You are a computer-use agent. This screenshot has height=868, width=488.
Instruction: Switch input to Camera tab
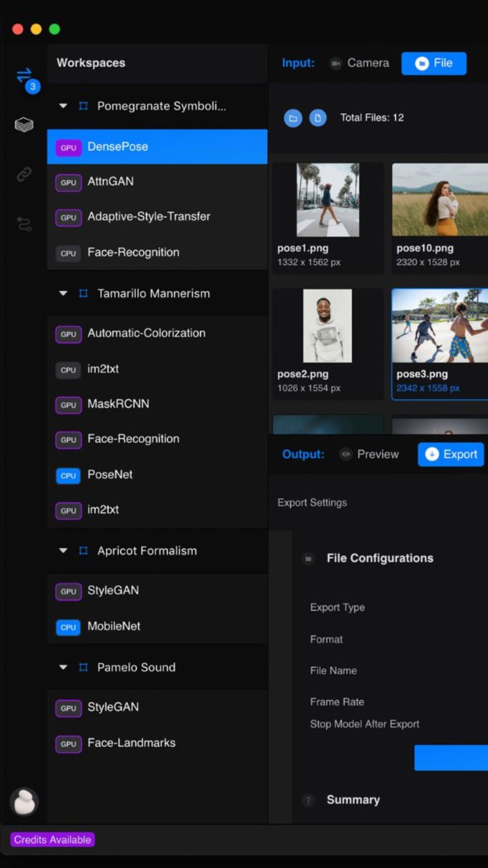359,63
